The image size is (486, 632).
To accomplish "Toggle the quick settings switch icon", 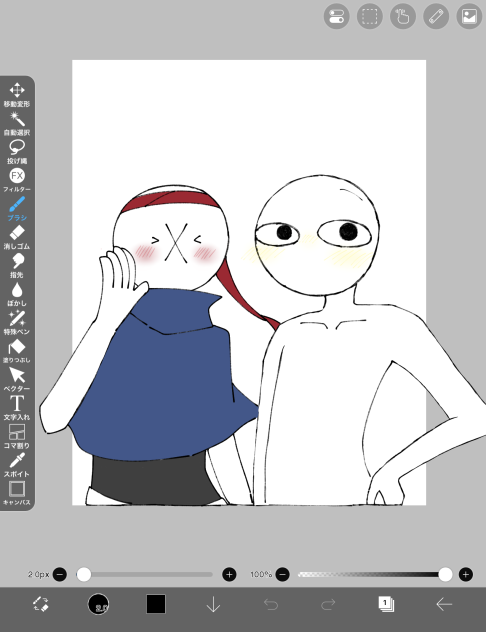I will click(x=336, y=17).
